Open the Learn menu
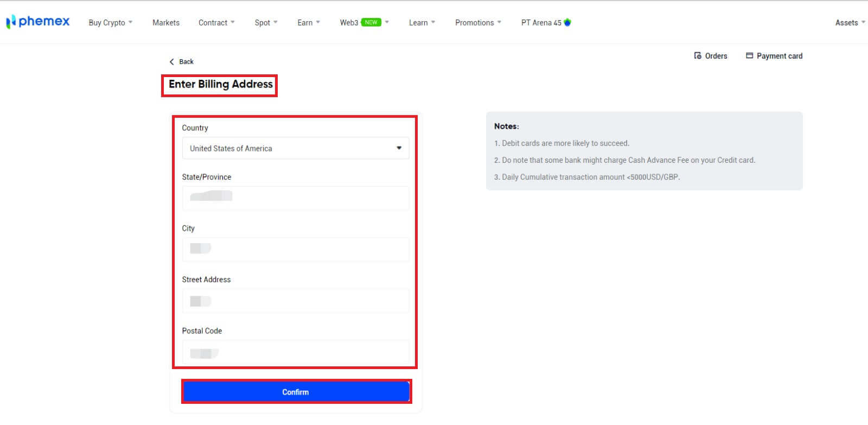This screenshot has height=425, width=868. [x=422, y=23]
